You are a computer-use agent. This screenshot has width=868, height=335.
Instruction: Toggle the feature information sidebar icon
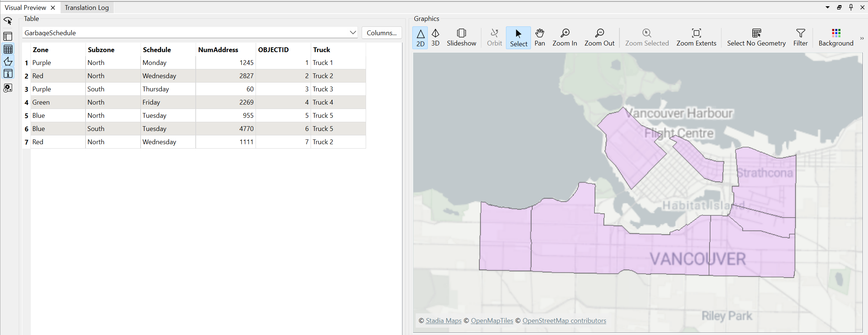[8, 74]
